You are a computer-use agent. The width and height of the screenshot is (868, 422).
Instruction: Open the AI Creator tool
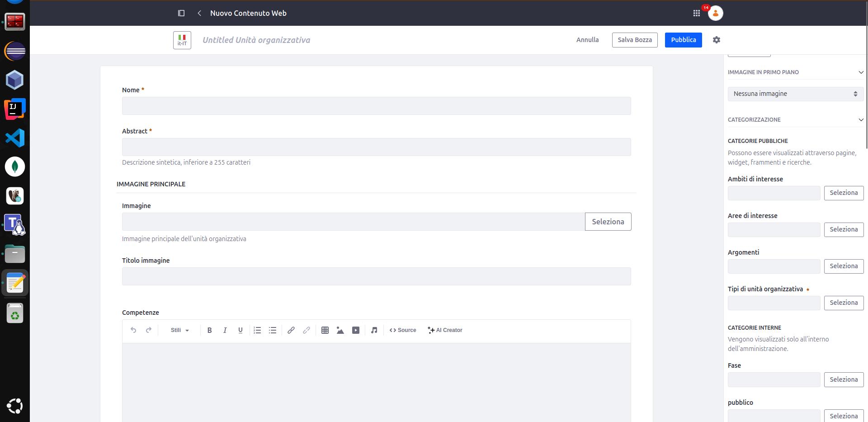[445, 330]
